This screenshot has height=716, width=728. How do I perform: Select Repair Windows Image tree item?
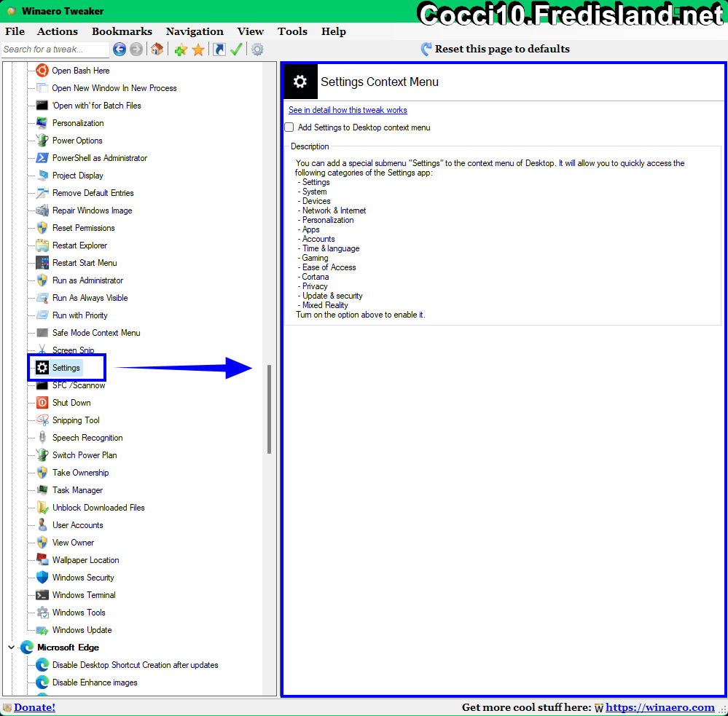click(93, 211)
